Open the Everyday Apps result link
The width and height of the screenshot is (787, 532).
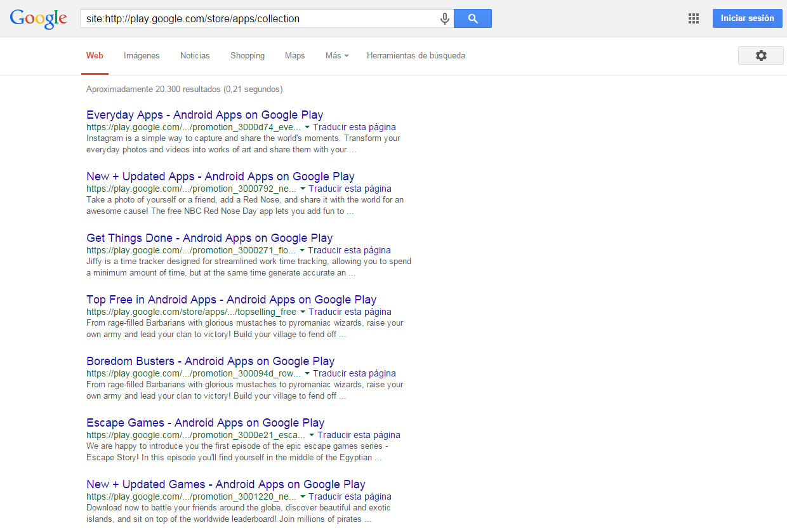pos(205,115)
